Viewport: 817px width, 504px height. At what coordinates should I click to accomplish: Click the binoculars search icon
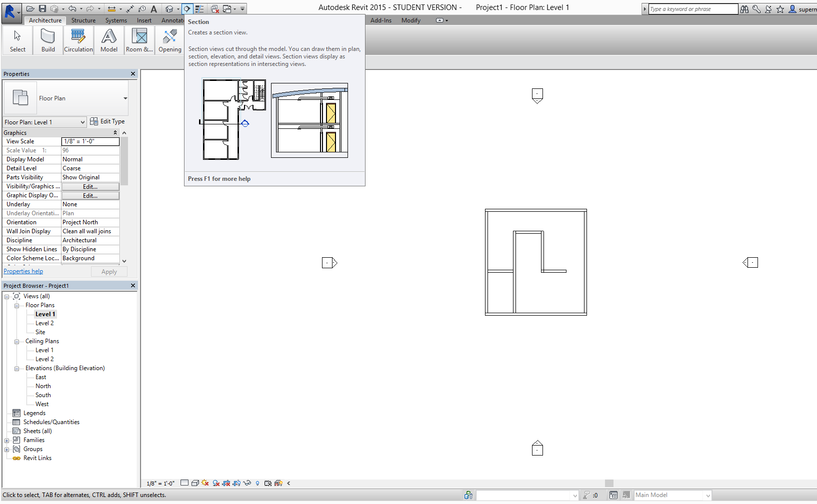pos(744,9)
